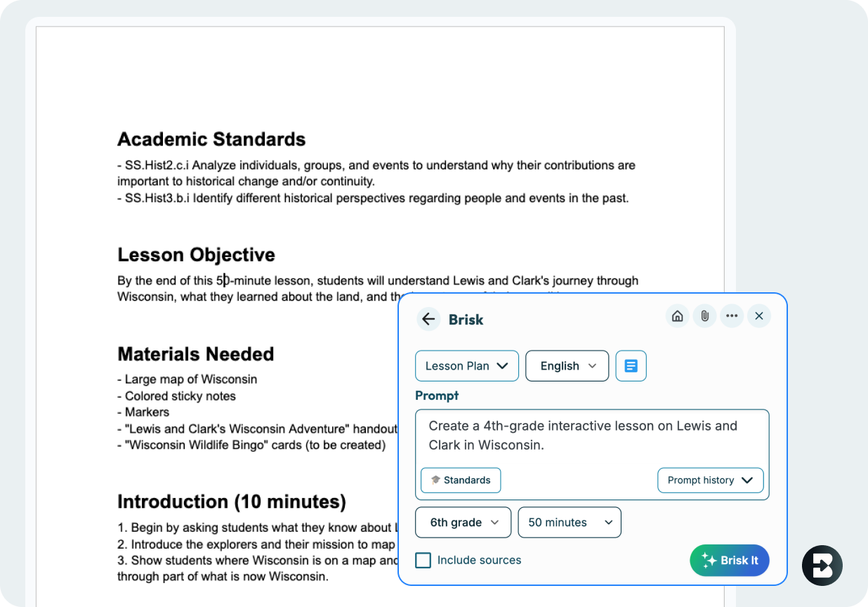Click the Lesson Objective heading

(x=196, y=254)
